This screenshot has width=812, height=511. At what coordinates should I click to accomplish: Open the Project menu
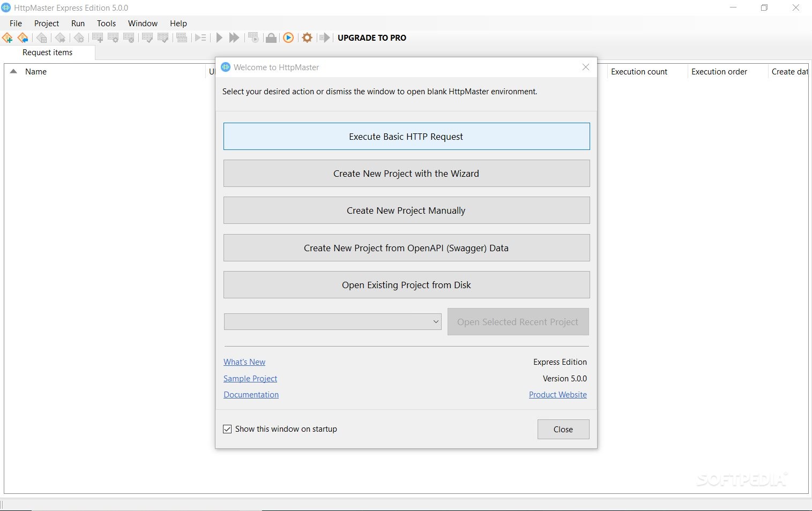coord(47,23)
